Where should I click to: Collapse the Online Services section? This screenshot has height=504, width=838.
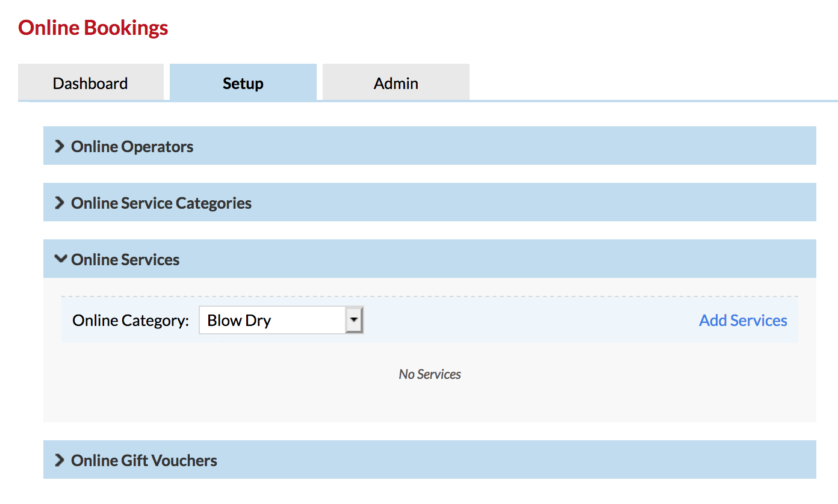click(x=125, y=259)
